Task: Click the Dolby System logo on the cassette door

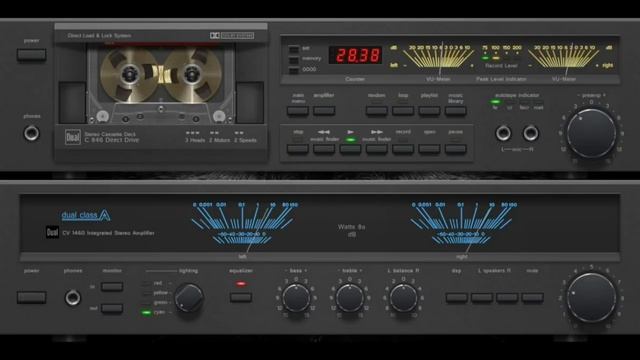Action: [232, 36]
